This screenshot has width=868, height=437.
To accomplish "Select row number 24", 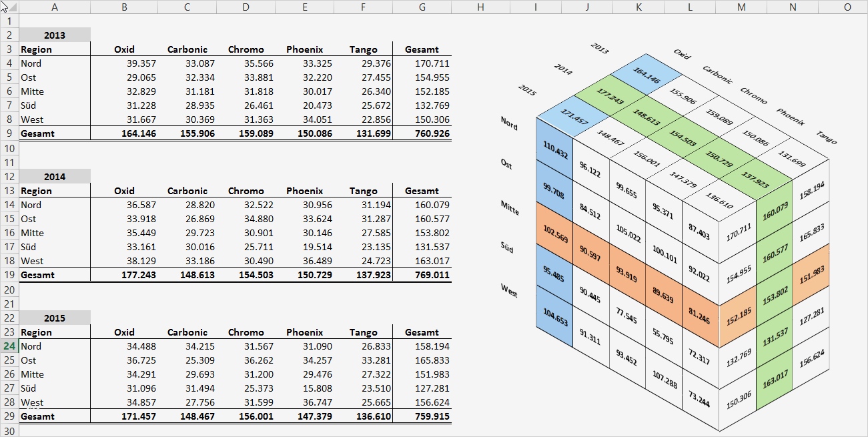I will pyautogui.click(x=9, y=346).
